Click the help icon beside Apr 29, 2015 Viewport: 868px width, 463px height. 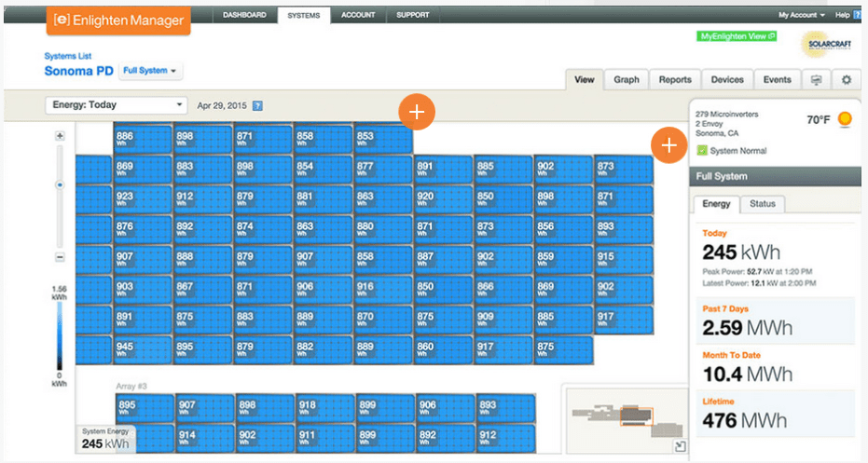257,106
